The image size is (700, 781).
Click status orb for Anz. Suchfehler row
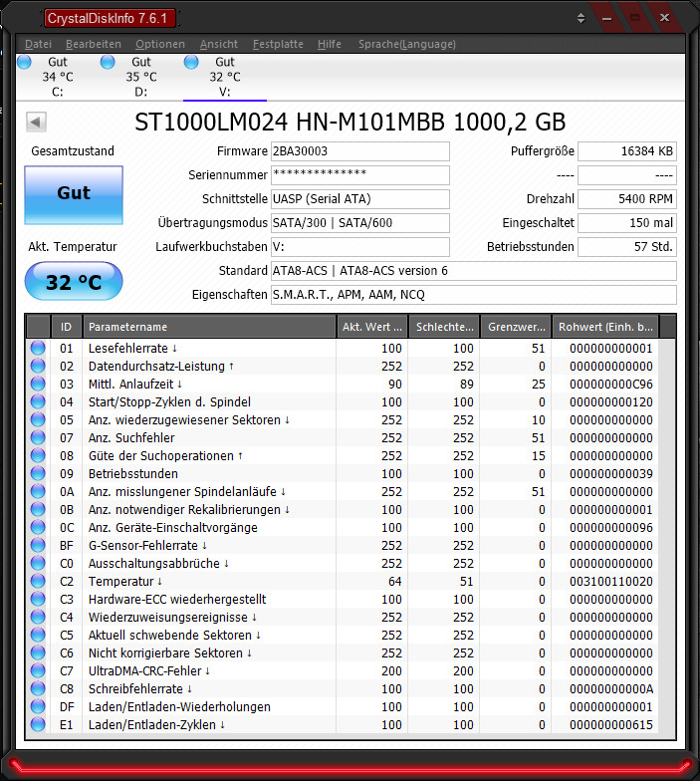[38, 437]
